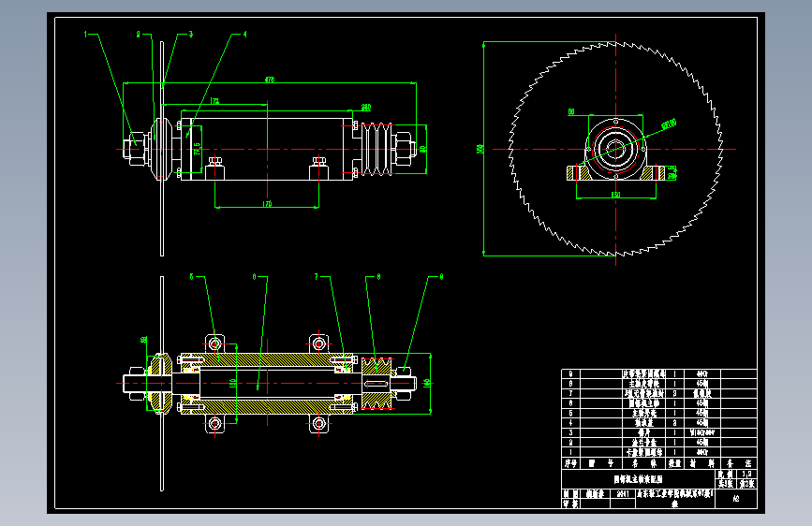Click the A2 sheet size cell
812x526 pixels.
736,499
